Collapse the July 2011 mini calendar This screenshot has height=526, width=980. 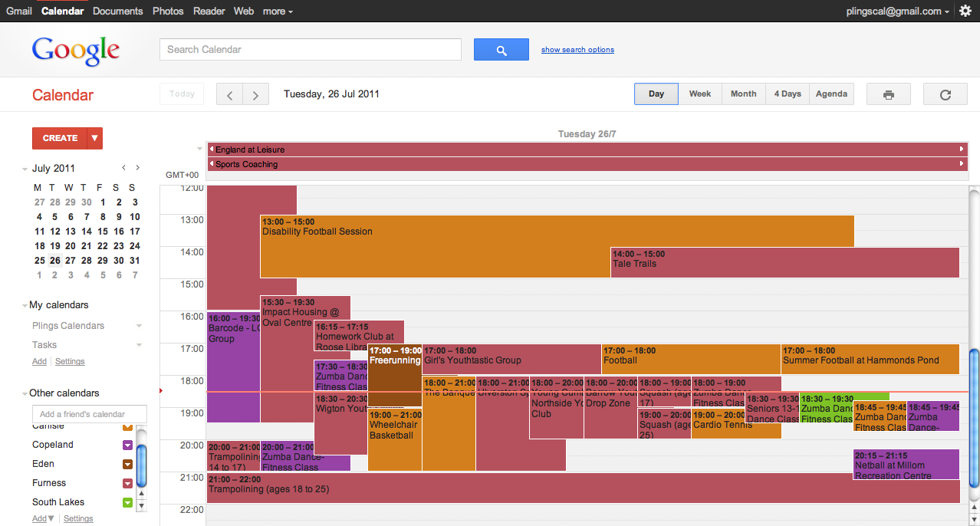[25, 169]
